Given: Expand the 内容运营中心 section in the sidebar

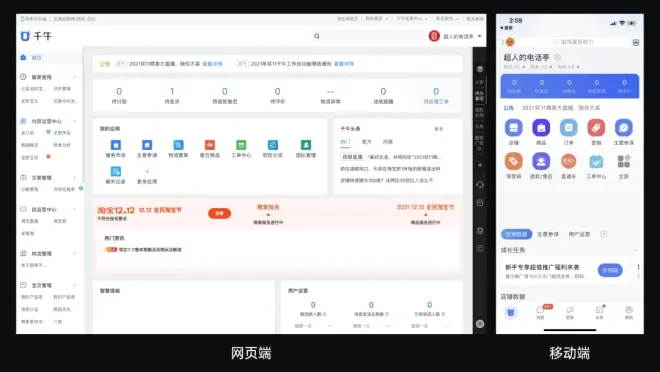Looking at the screenshot, I should [x=75, y=121].
